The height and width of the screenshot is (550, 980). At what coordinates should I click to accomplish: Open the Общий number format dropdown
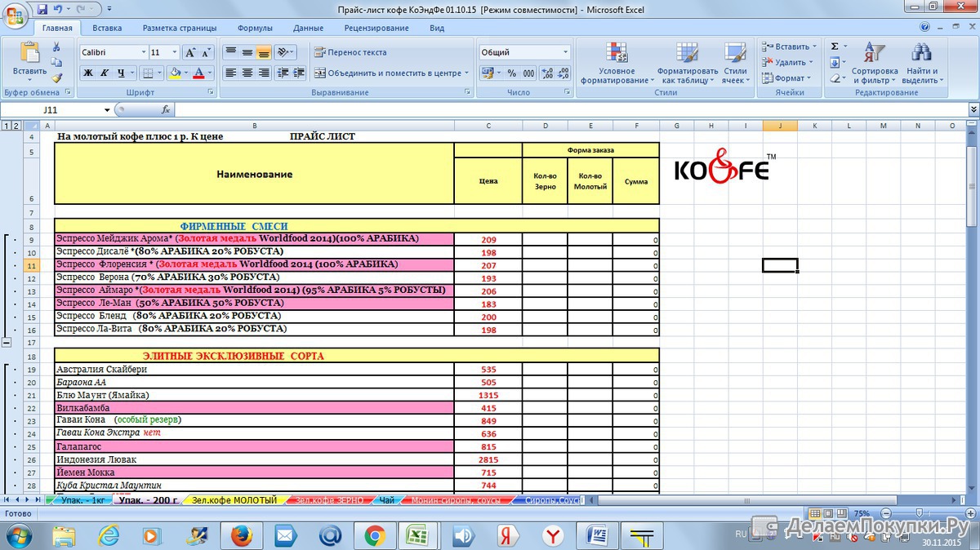[x=565, y=52]
